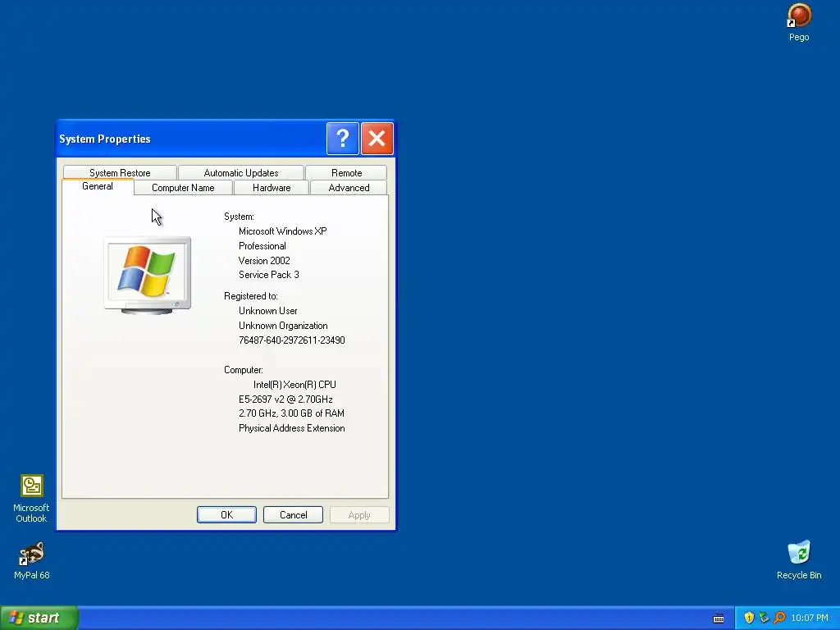Viewport: 840px width, 630px height.
Task: Click the question mark help button
Action: (342, 139)
